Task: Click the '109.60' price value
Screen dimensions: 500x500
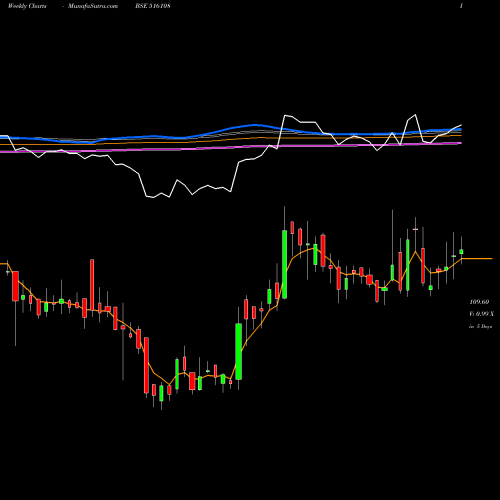Action: pos(479,302)
